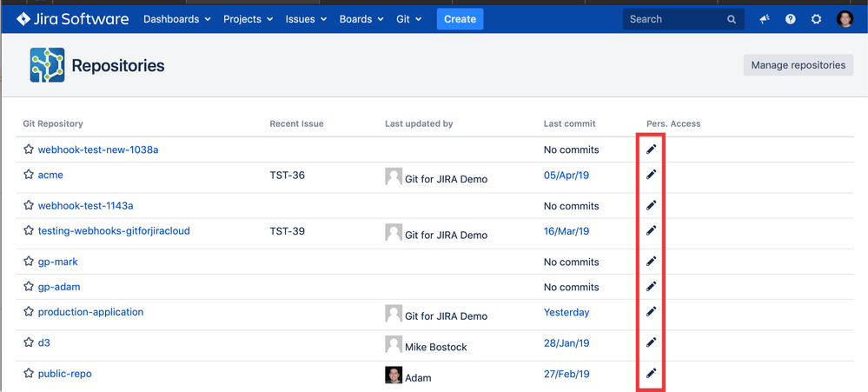Click Mike Bostock in Last updated by
The height and width of the screenshot is (392, 868).
(x=435, y=347)
